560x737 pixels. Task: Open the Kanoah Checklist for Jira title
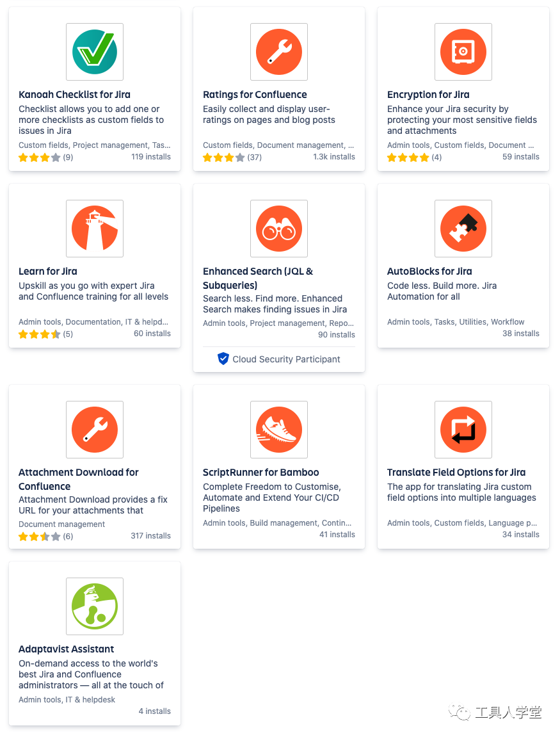pyautogui.click(x=74, y=95)
